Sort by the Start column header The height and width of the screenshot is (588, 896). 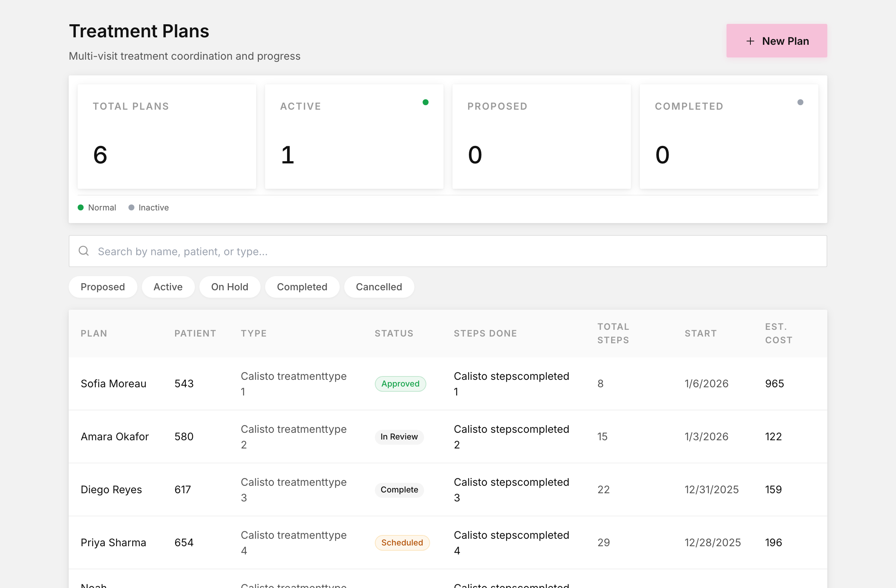(x=700, y=333)
